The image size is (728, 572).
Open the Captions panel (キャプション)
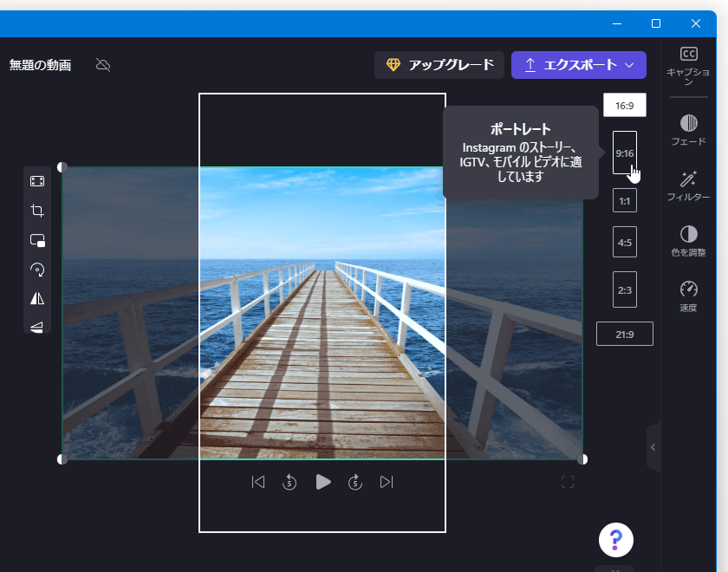tap(688, 67)
